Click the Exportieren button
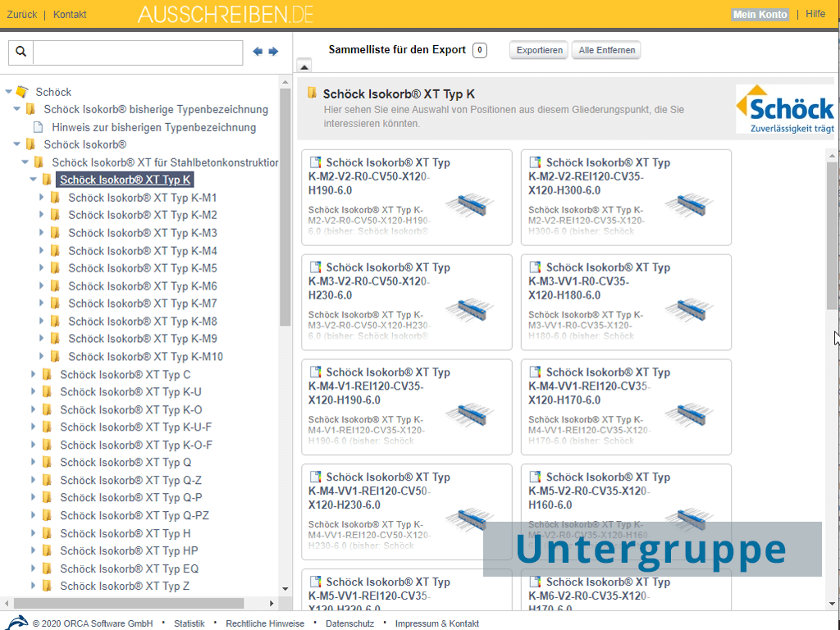This screenshot has width=840, height=630. click(539, 50)
